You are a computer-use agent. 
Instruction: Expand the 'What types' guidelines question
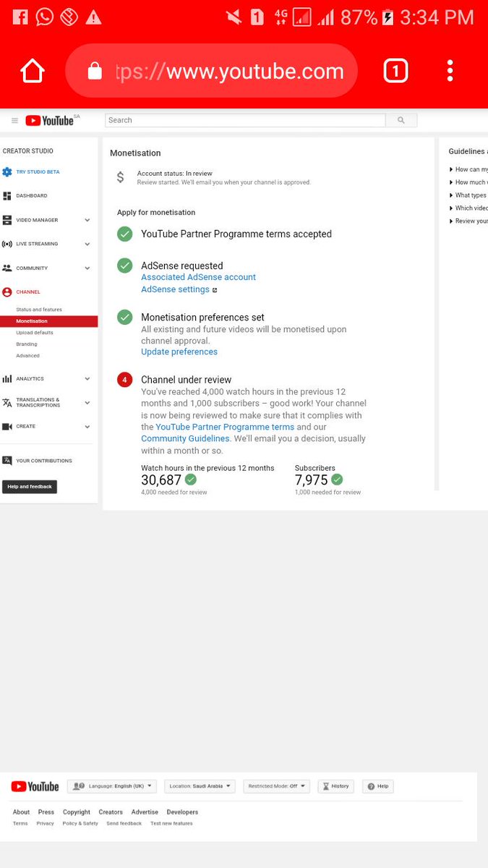468,195
